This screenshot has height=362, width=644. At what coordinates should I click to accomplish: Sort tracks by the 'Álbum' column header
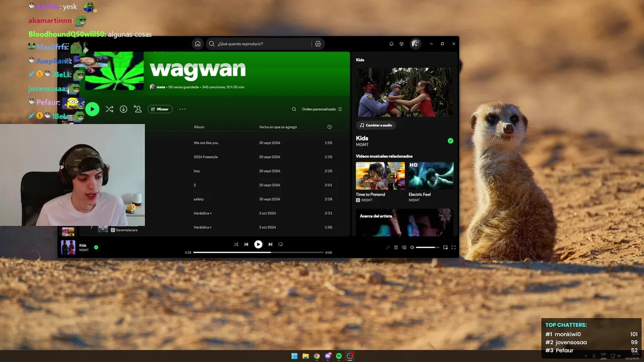[199, 127]
